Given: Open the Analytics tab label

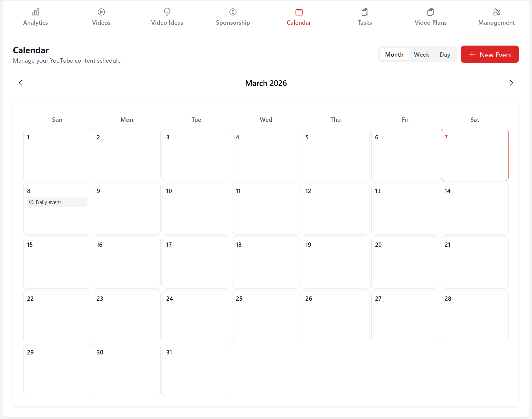Looking at the screenshot, I should tap(35, 23).
